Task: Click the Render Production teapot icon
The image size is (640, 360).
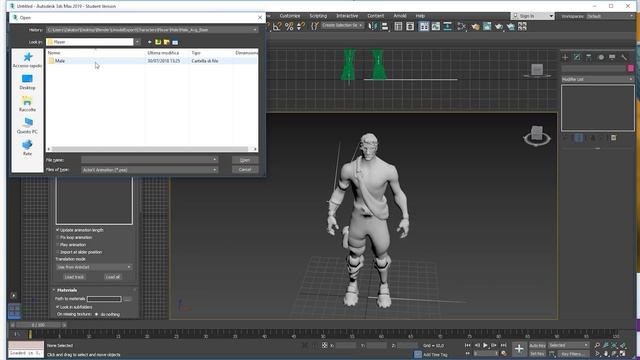Action: [499, 27]
